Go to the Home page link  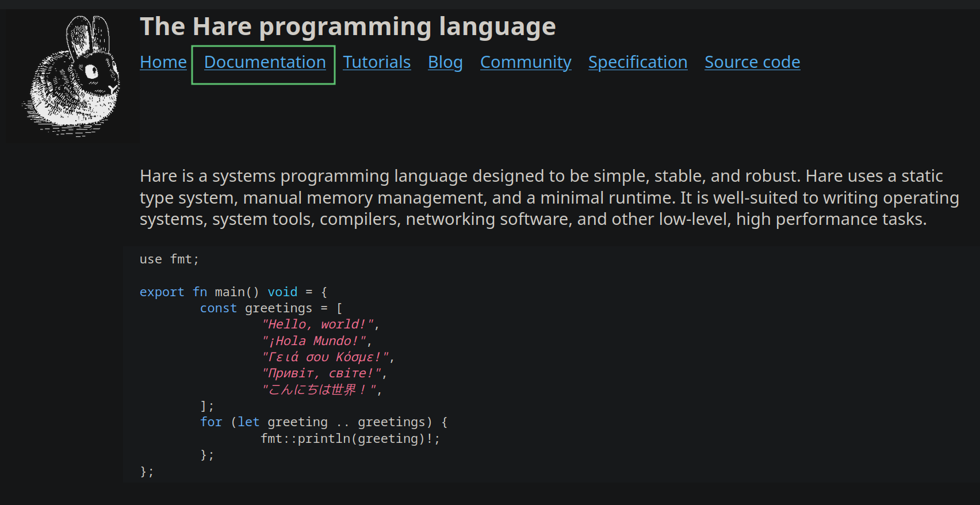point(163,62)
